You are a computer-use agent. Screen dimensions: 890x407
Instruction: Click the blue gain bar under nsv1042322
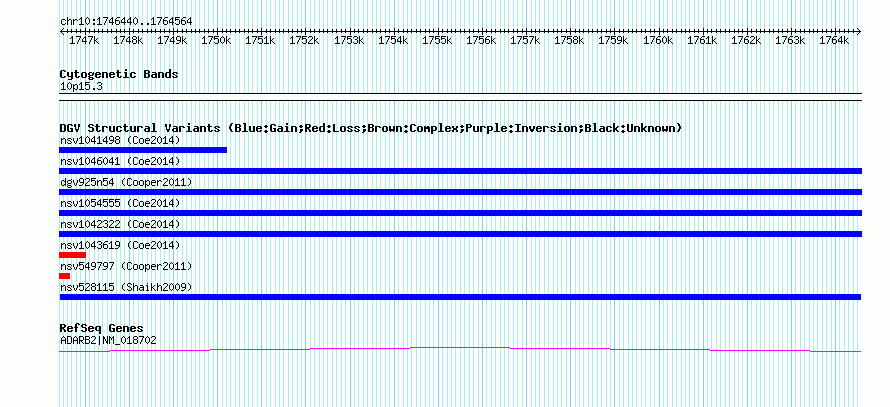coord(460,234)
